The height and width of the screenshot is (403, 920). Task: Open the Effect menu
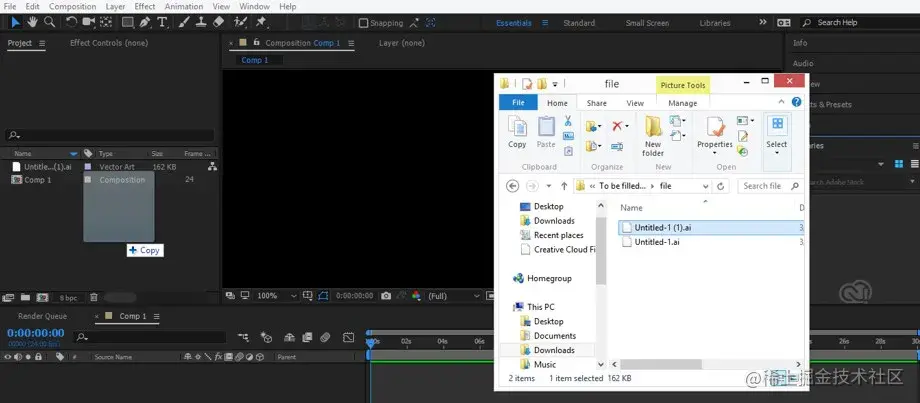point(145,6)
